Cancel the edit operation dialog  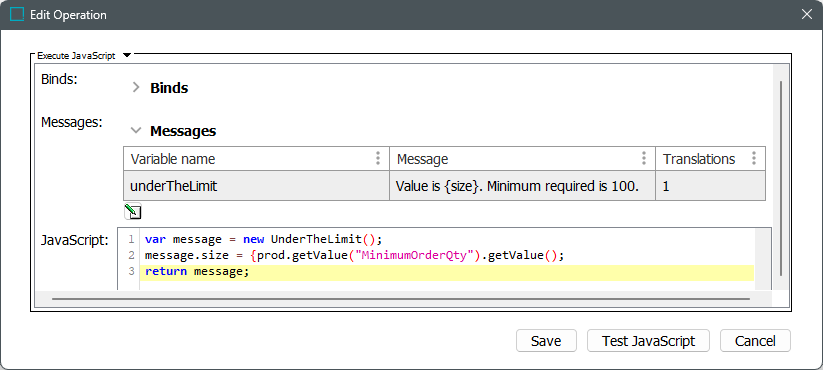(755, 341)
